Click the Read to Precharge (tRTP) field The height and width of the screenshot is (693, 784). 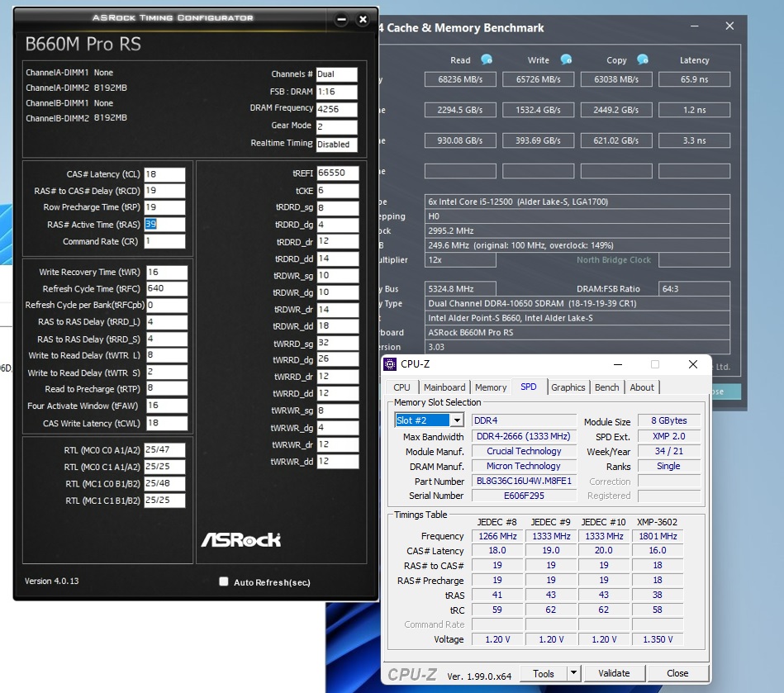coord(167,389)
